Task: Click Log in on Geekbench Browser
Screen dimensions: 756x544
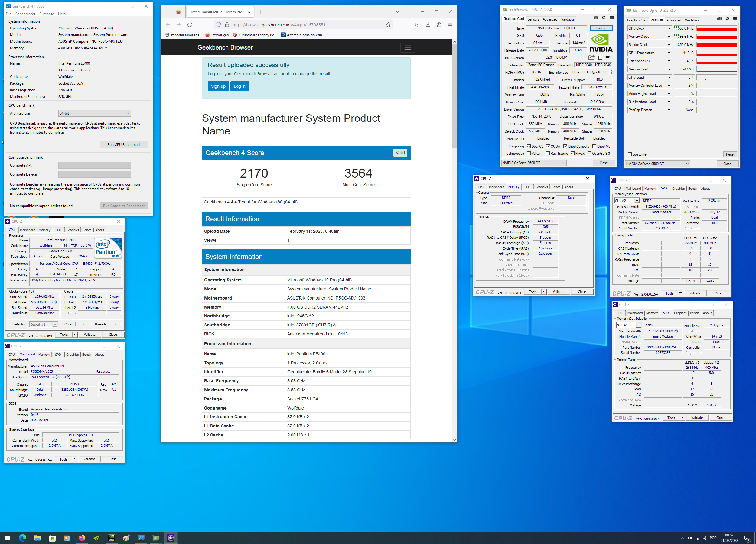Action: 239,86
